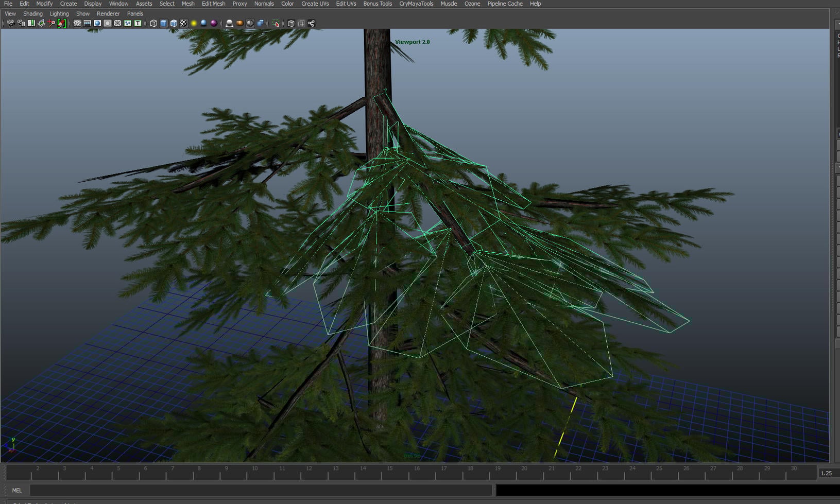Viewport: 840px width, 504px height.
Task: Toggle the resolution gate display
Action: coord(97,23)
